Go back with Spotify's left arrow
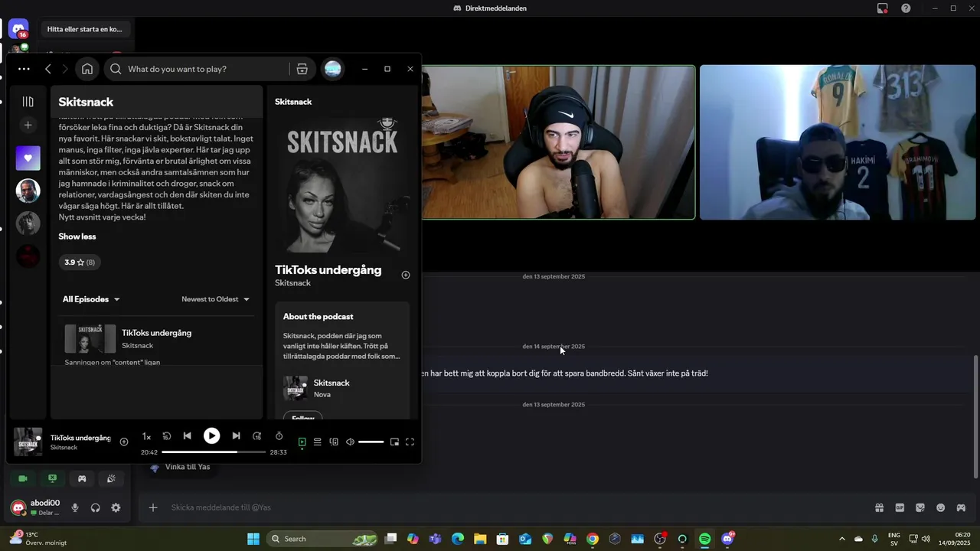This screenshot has width=980, height=551. (48, 69)
